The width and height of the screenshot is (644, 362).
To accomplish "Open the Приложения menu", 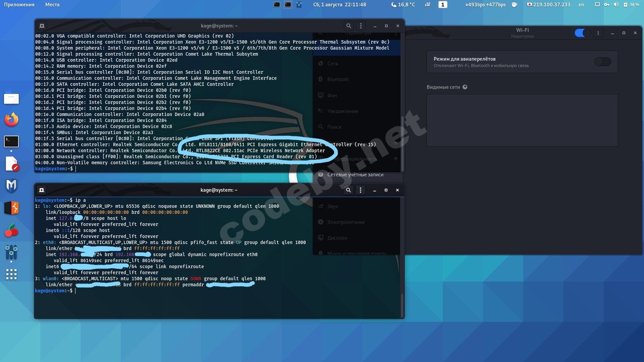I will (19, 4).
